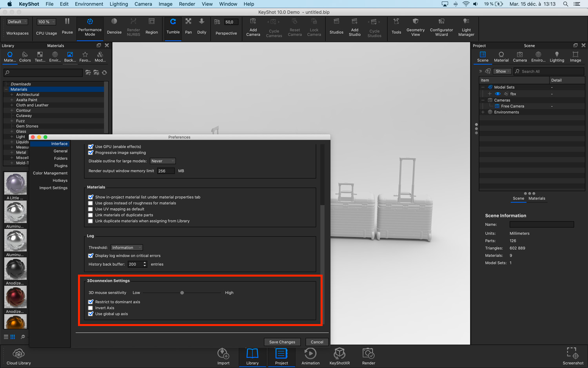588x368 pixels.
Task: Switch to Materials sub-tab below scene tree
Action: [537, 199]
